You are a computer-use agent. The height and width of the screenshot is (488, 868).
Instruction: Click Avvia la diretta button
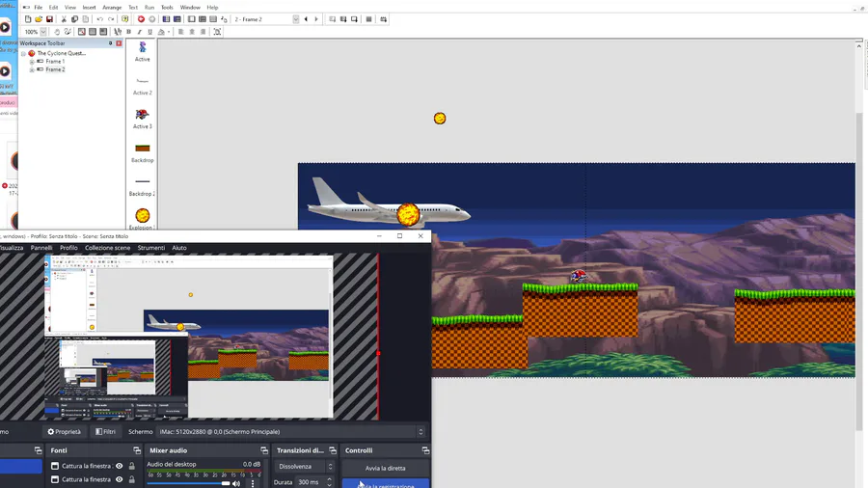pos(385,468)
